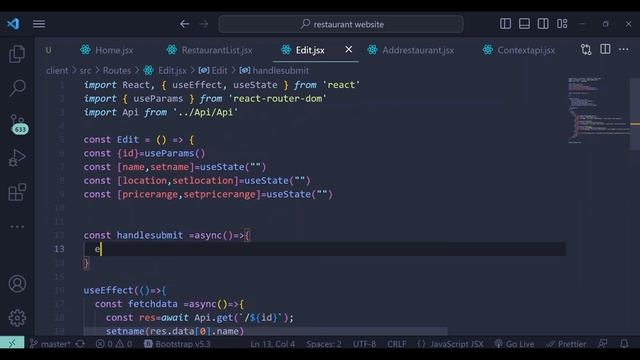Viewport: 640px width, 360px height.
Task: Toggle bottom panel layout icon
Action: coord(524,24)
